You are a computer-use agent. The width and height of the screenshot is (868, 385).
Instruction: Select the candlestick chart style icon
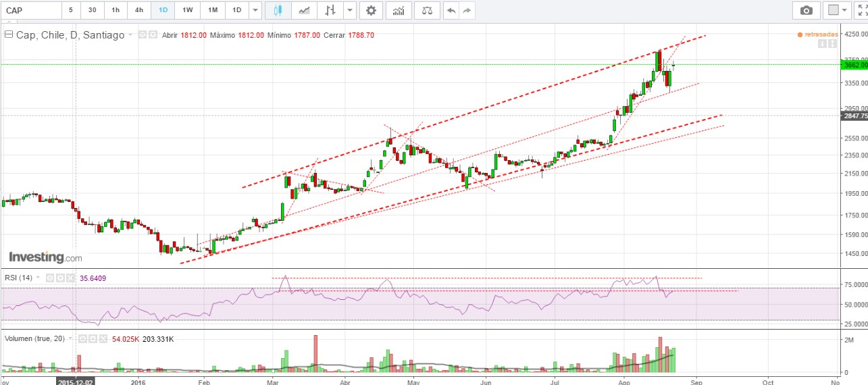278,10
